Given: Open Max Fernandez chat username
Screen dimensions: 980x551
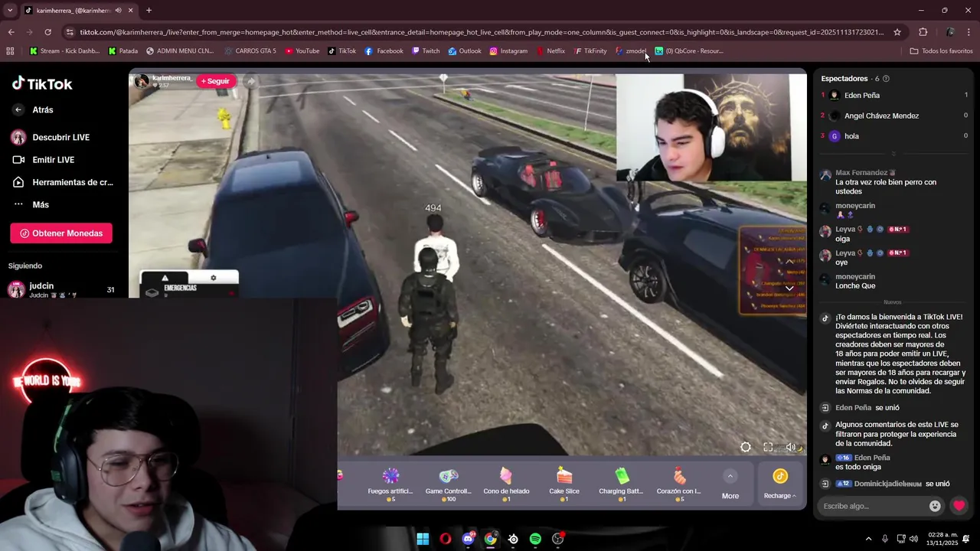Looking at the screenshot, I should point(861,173).
